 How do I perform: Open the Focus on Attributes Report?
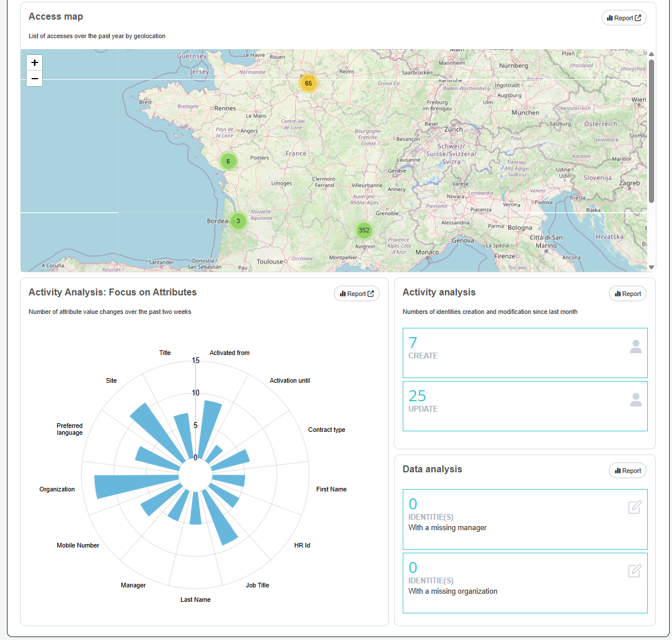click(x=357, y=294)
